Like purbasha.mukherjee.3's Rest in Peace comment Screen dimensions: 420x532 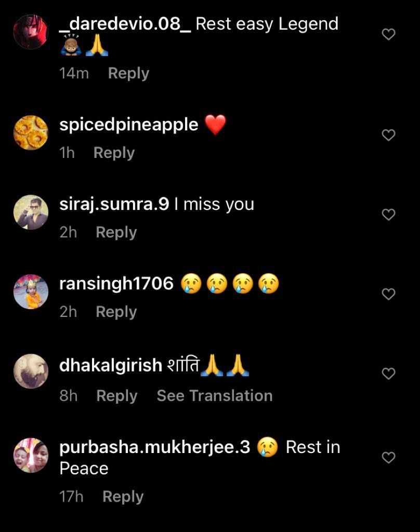388,458
